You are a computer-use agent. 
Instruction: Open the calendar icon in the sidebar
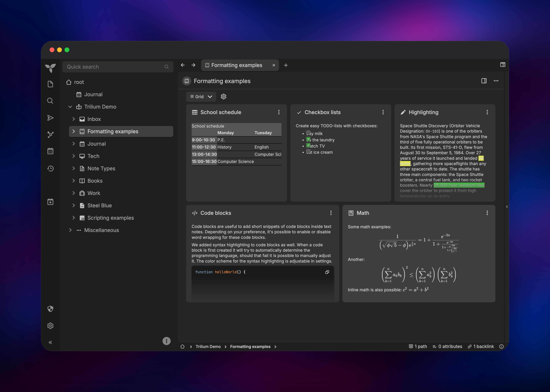pyautogui.click(x=50, y=151)
